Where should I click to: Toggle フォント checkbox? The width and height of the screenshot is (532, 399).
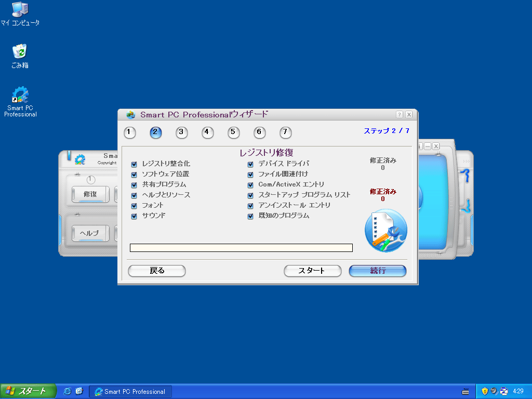pyautogui.click(x=134, y=206)
